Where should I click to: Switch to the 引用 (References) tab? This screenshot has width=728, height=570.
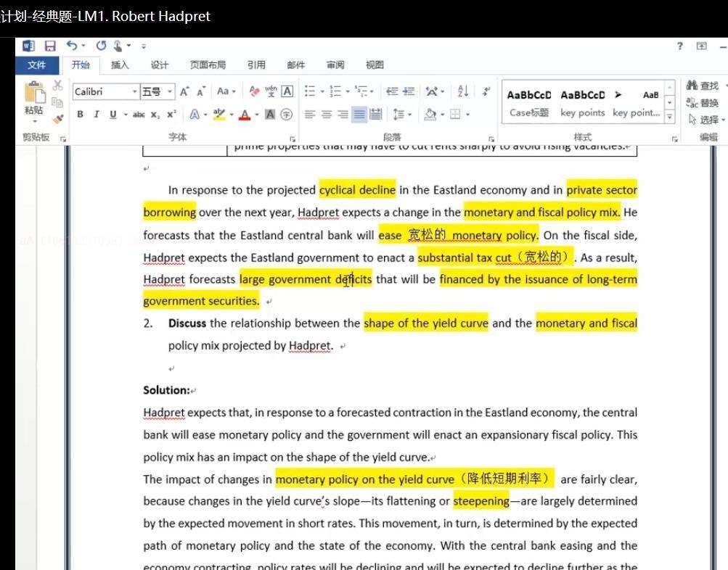tap(256, 65)
